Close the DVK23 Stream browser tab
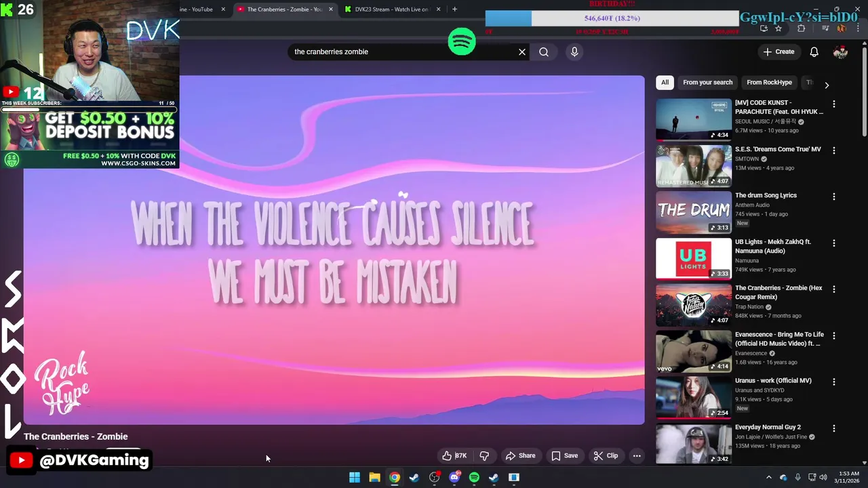This screenshot has width=868, height=488. pos(438,9)
